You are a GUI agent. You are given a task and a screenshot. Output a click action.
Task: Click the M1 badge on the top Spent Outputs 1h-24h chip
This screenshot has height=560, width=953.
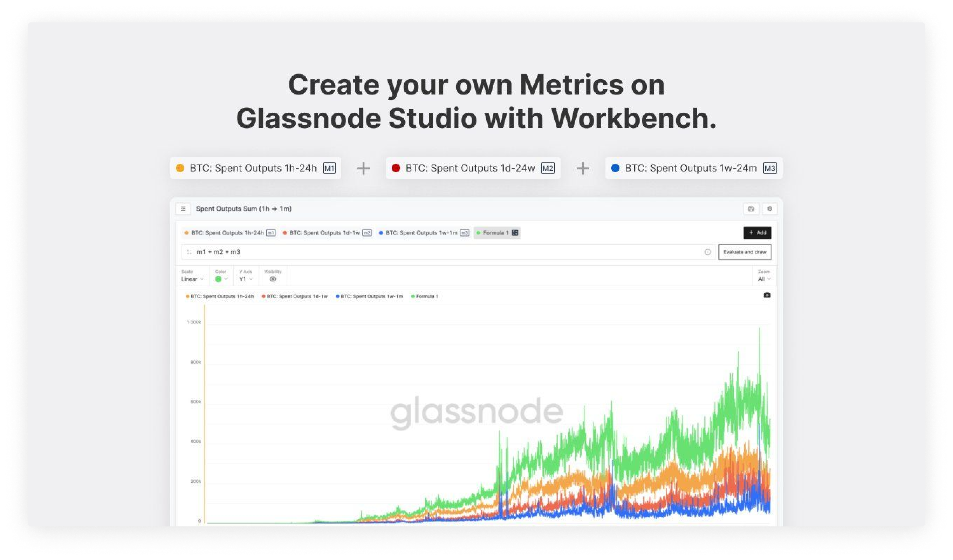point(329,168)
